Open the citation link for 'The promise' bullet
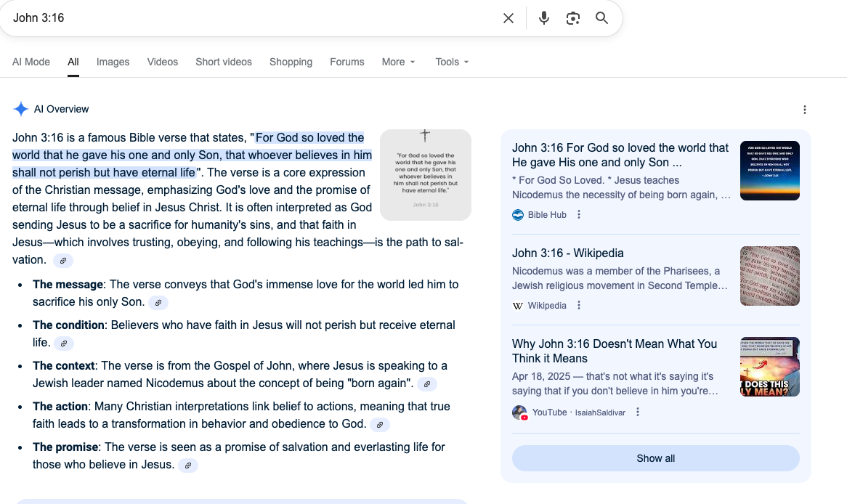This screenshot has width=847, height=504. (188, 465)
